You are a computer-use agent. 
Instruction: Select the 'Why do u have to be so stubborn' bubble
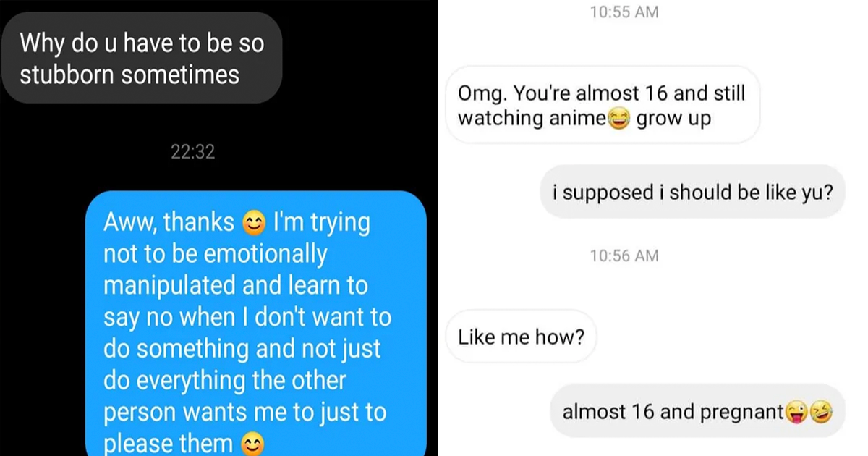point(141,58)
